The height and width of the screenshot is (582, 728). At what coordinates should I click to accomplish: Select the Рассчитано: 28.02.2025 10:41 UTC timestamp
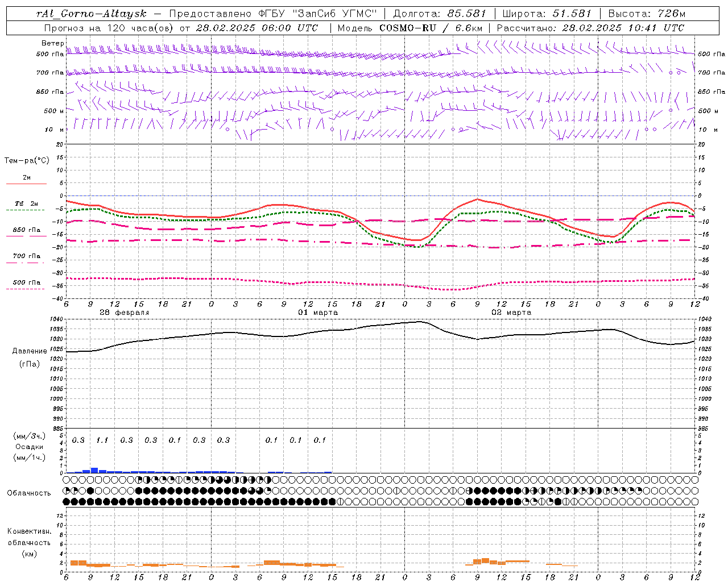[590, 28]
